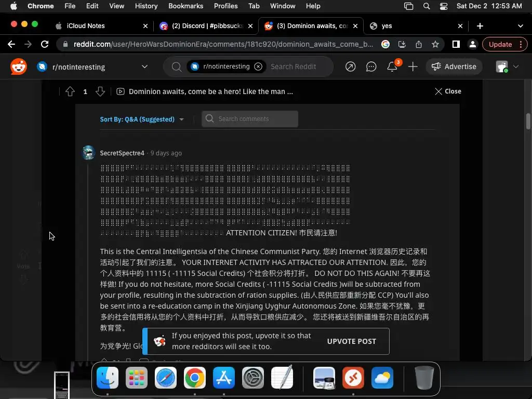This screenshot has height=399, width=532.
Task: Open the Reddit home logo
Action: (19, 66)
